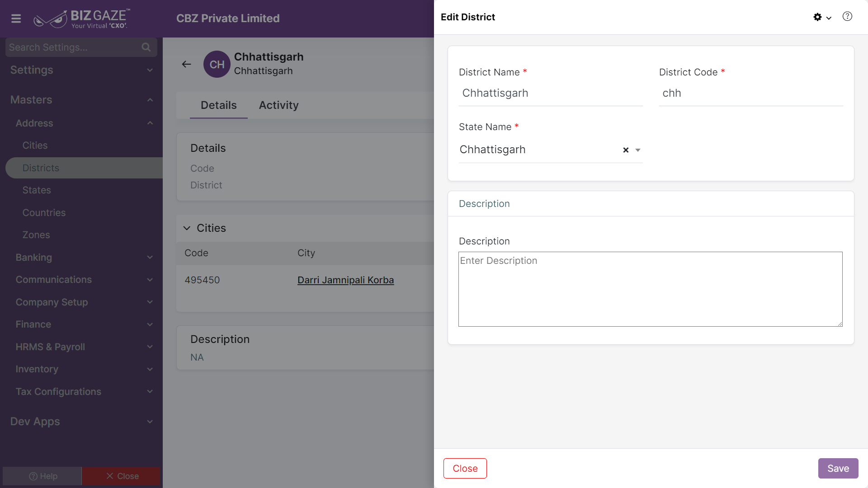Screen dimensions: 868x488
Task: Click the back arrow next to Chhattisgarh
Action: pyautogui.click(x=186, y=64)
